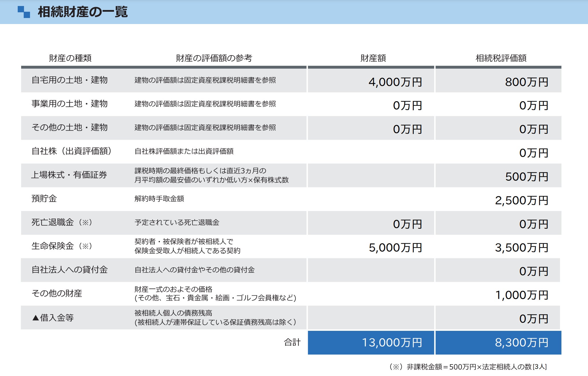The width and height of the screenshot is (588, 376).
Task: Click the blue squares logo icon
Action: click(x=24, y=12)
